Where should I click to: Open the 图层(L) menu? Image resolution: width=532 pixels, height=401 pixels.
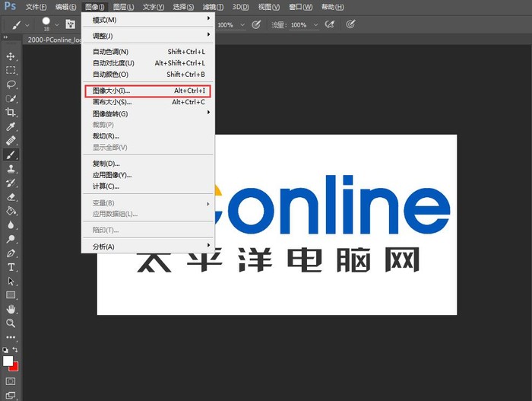(123, 7)
